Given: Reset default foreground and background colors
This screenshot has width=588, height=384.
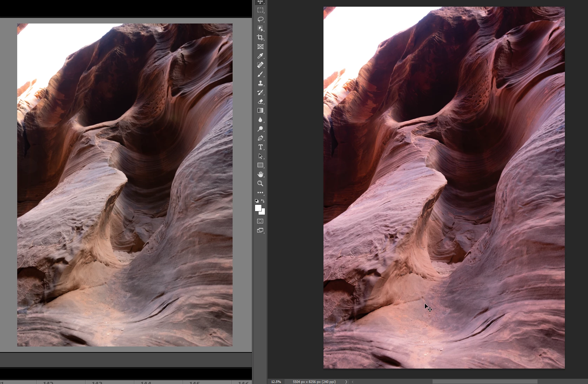Looking at the screenshot, I should [257, 201].
